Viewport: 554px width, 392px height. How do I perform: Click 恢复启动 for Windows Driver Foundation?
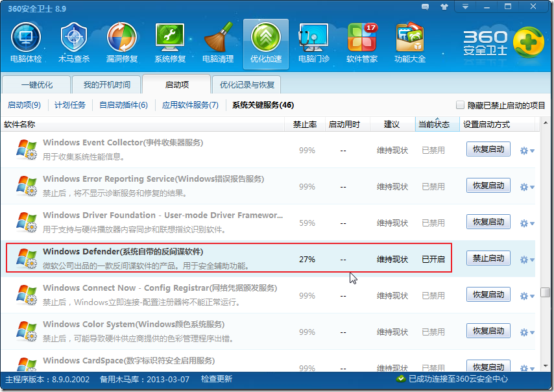tap(488, 221)
